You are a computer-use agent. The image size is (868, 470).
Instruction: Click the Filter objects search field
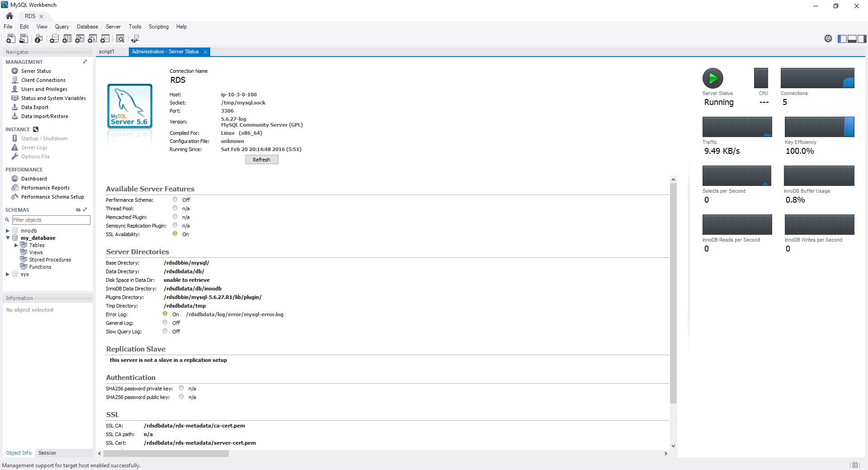51,220
